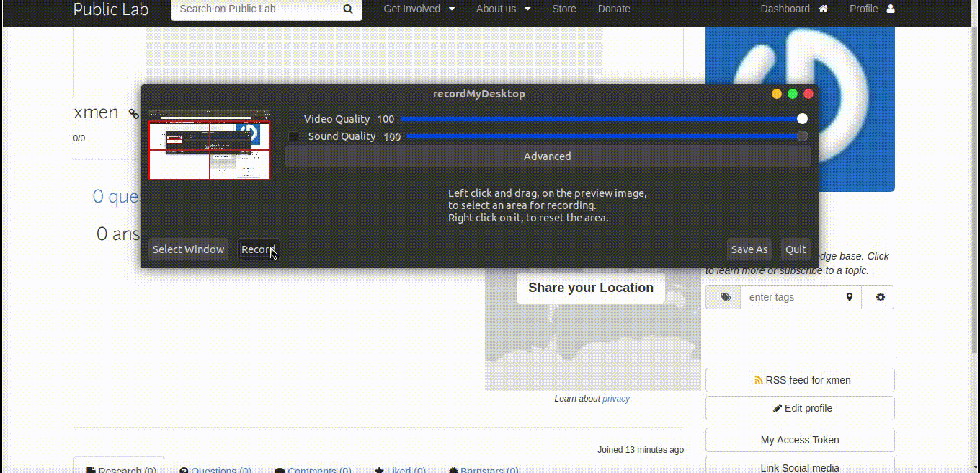Minimize the recordMyDesktop window yellow button
Image resolution: width=980 pixels, height=473 pixels.
pos(777,94)
